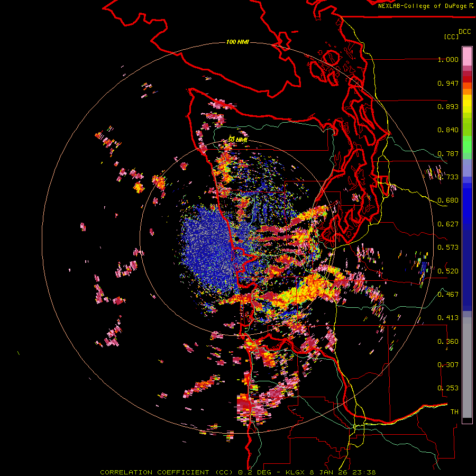Click the 0.253 scale value
The height and width of the screenshot is (476, 476).
pos(448,388)
